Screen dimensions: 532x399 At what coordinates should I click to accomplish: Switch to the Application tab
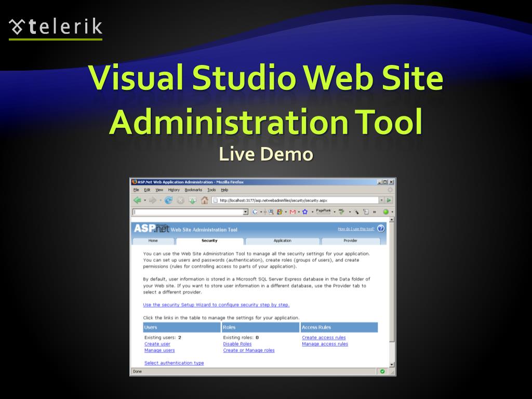click(282, 241)
